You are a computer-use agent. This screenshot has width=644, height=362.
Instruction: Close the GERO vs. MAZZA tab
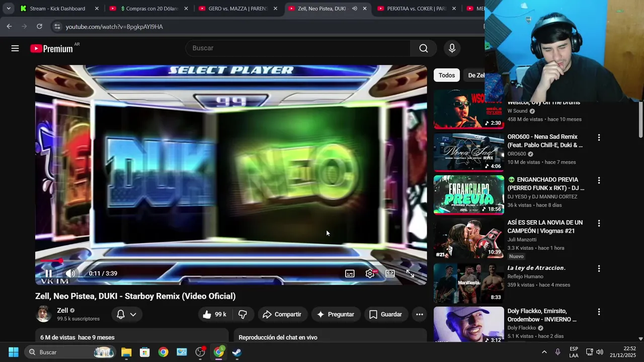pos(275,9)
